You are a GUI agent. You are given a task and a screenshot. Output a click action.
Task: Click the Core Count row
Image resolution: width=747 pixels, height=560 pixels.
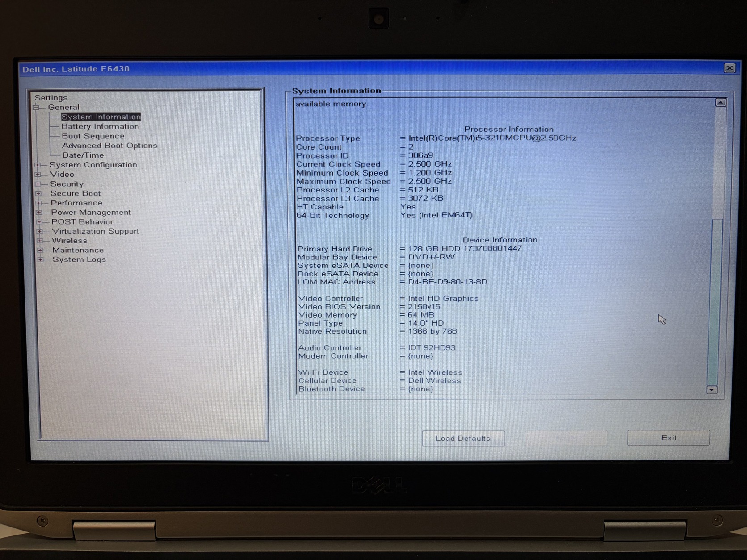(x=355, y=147)
